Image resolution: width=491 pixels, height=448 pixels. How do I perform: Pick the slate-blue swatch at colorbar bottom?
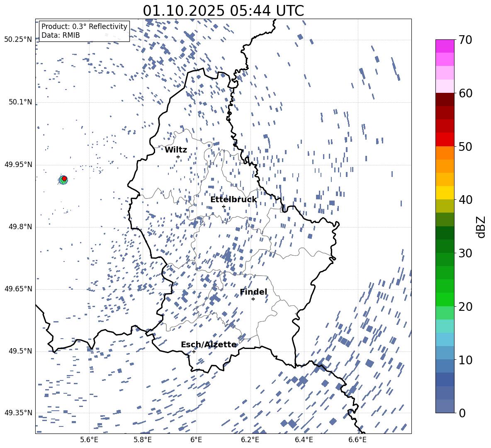click(445, 406)
